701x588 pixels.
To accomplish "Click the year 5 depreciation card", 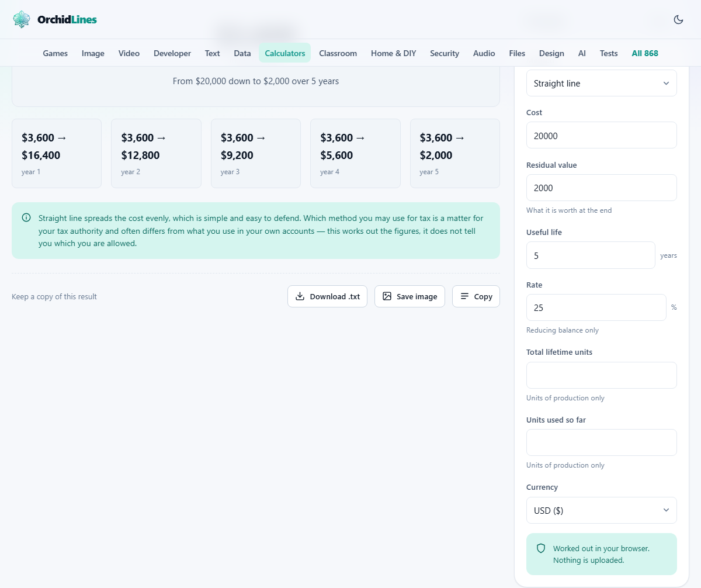I will pyautogui.click(x=455, y=153).
